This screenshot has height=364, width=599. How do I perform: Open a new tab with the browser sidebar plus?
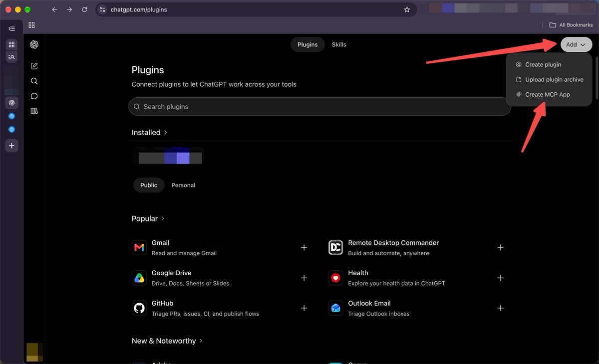(x=11, y=146)
